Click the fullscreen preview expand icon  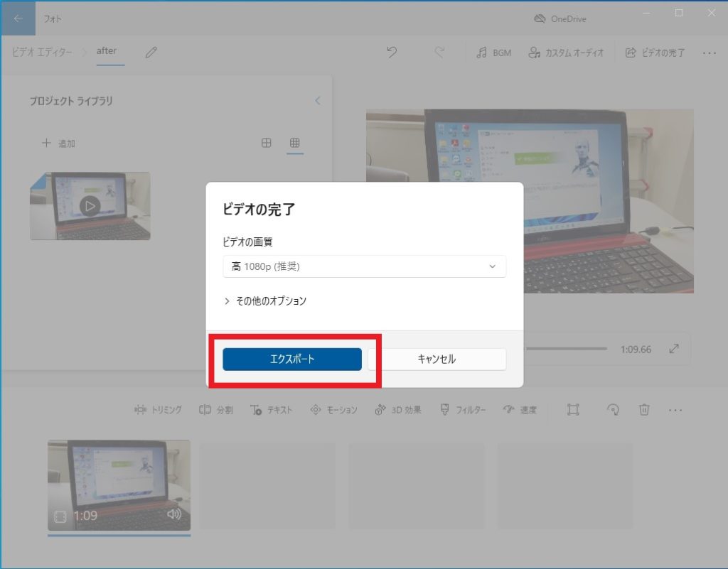point(674,349)
